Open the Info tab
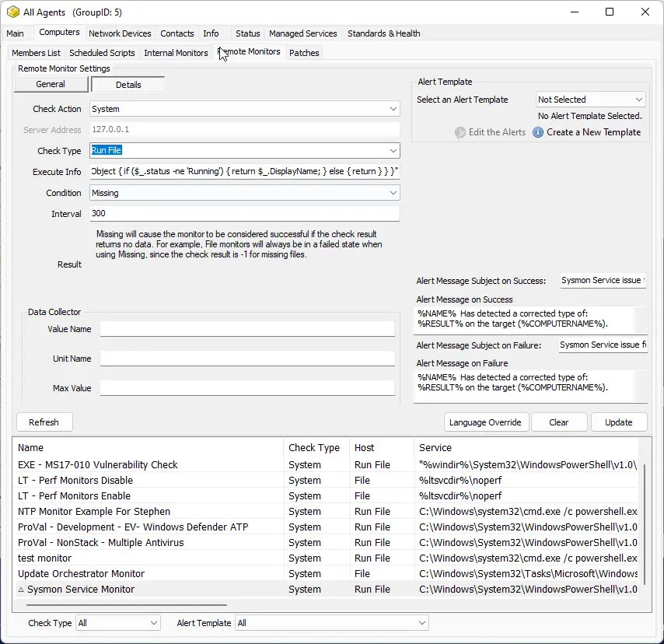The image size is (664, 644). (x=211, y=33)
